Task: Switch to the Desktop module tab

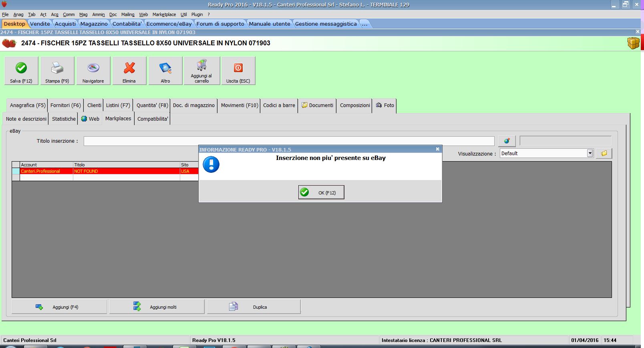Action: (x=14, y=24)
